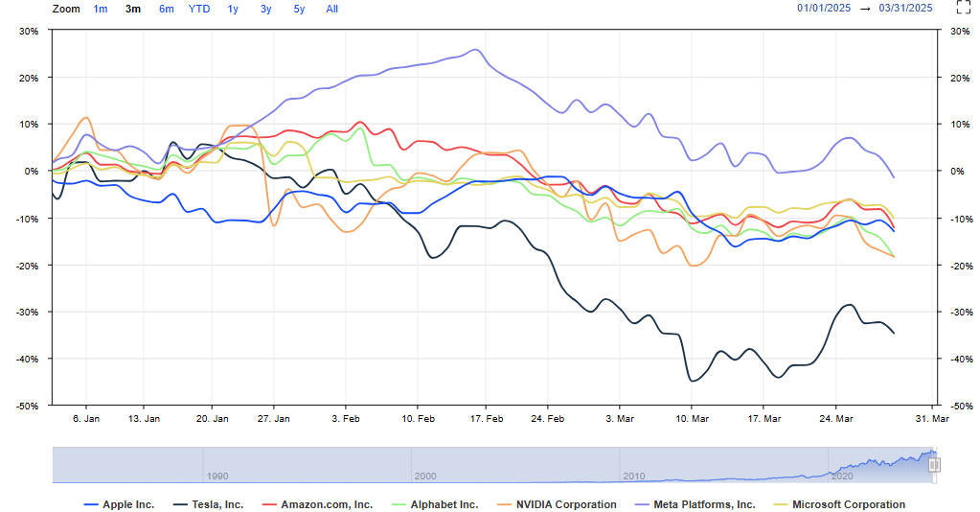Screen dimensions: 980x512
Task: Click the 2020 mark in navigator timeline
Action: coord(842,476)
